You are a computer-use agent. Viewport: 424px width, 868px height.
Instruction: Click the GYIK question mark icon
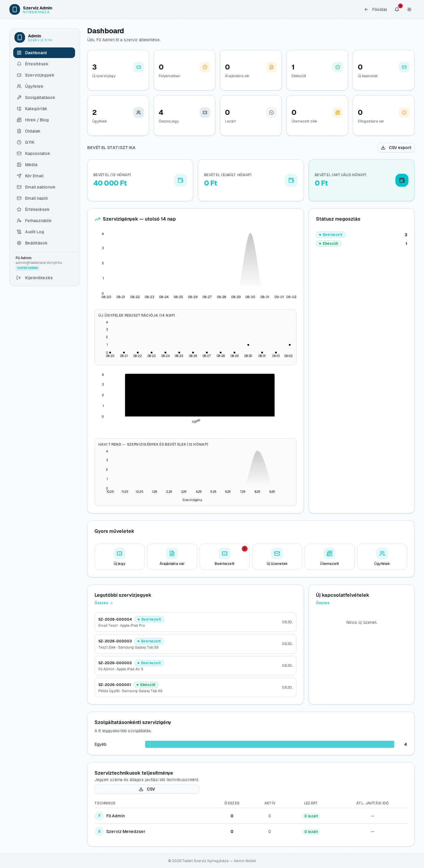pyautogui.click(x=19, y=142)
